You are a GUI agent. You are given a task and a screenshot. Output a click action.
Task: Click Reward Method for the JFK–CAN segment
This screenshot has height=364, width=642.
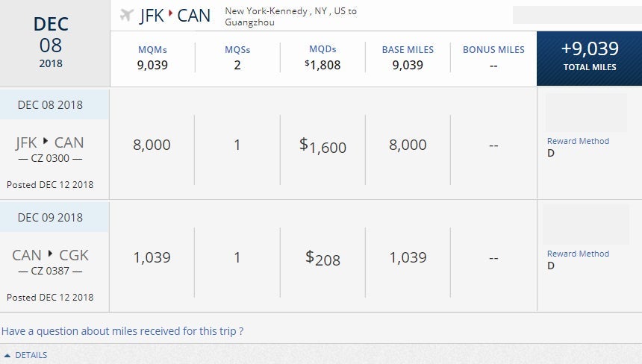click(x=578, y=141)
